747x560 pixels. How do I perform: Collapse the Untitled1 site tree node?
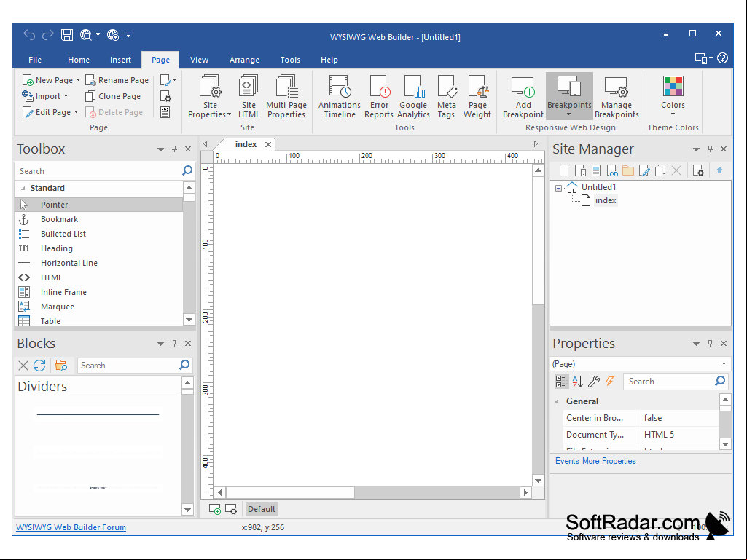558,188
